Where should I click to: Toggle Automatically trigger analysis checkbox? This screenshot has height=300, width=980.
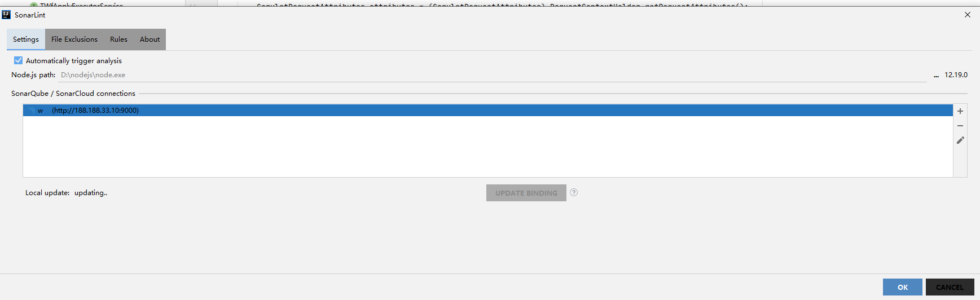pos(18,60)
